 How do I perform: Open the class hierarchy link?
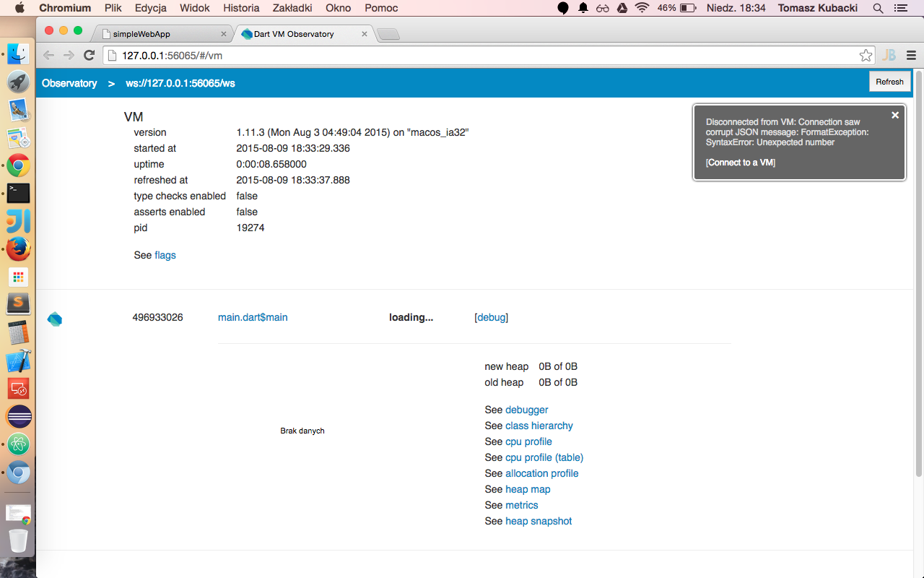[539, 426]
